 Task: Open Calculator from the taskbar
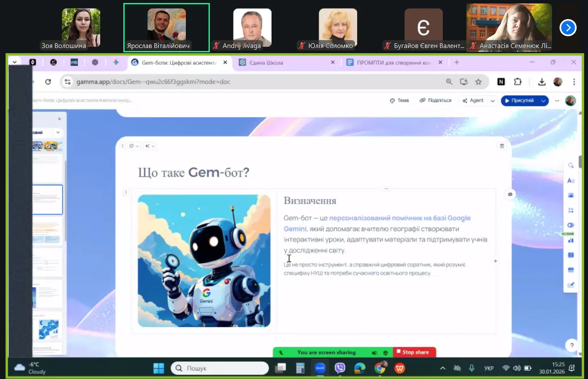click(300, 368)
